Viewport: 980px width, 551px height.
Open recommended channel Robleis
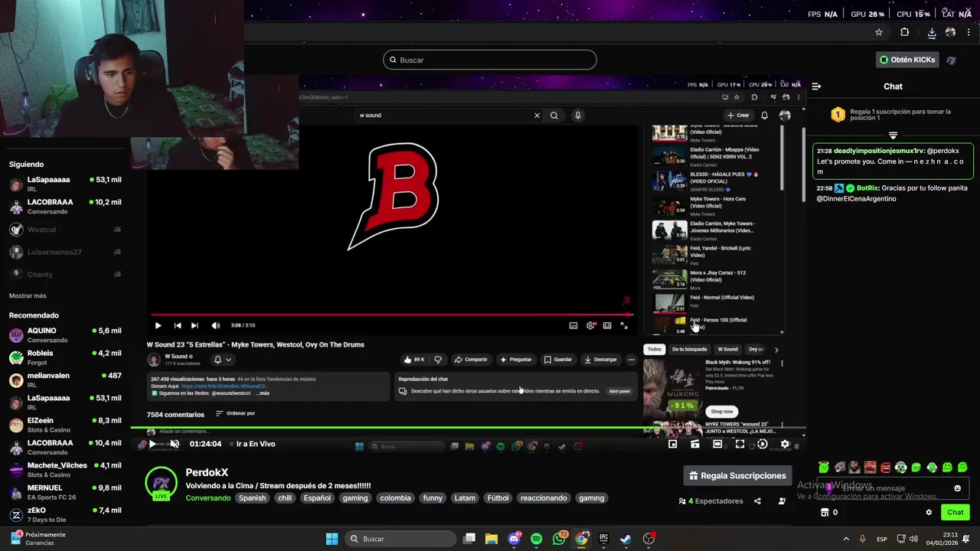click(x=65, y=357)
